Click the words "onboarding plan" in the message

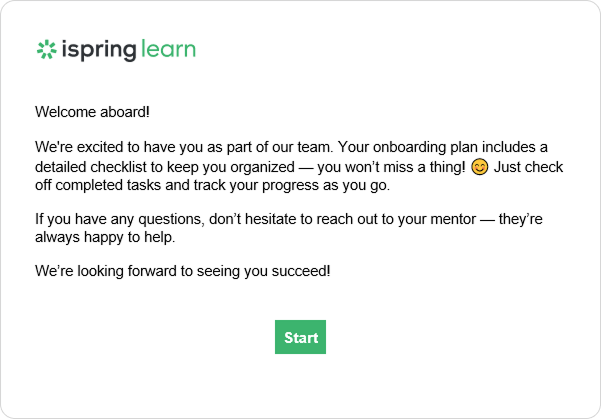(425, 148)
